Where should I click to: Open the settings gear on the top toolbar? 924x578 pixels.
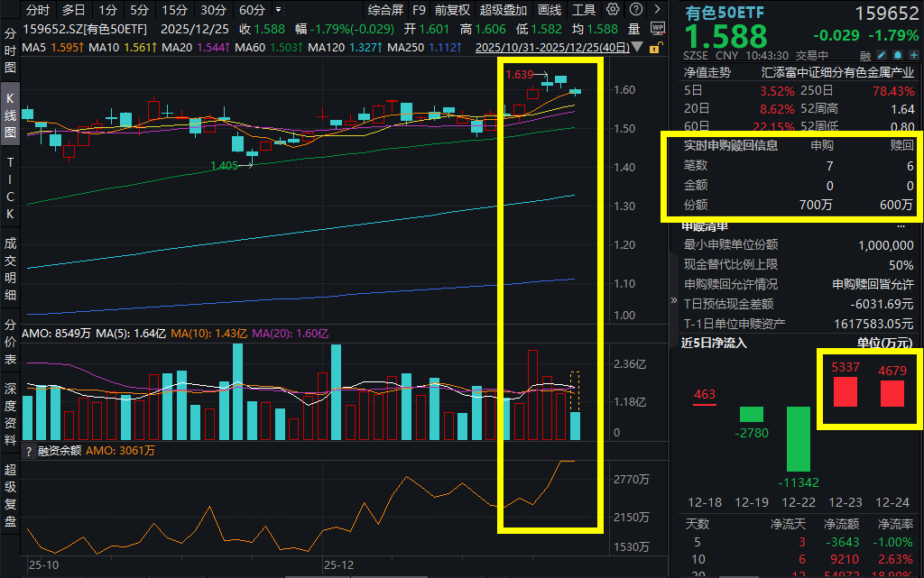click(611, 10)
